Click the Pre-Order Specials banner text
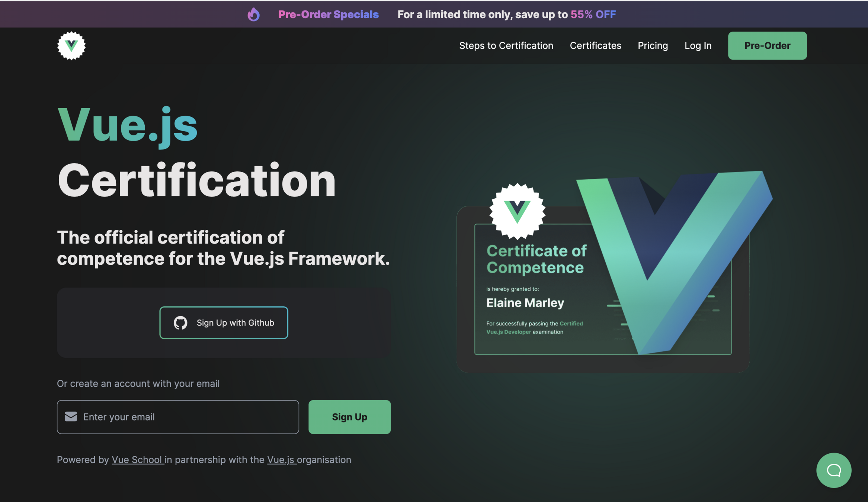 click(328, 15)
